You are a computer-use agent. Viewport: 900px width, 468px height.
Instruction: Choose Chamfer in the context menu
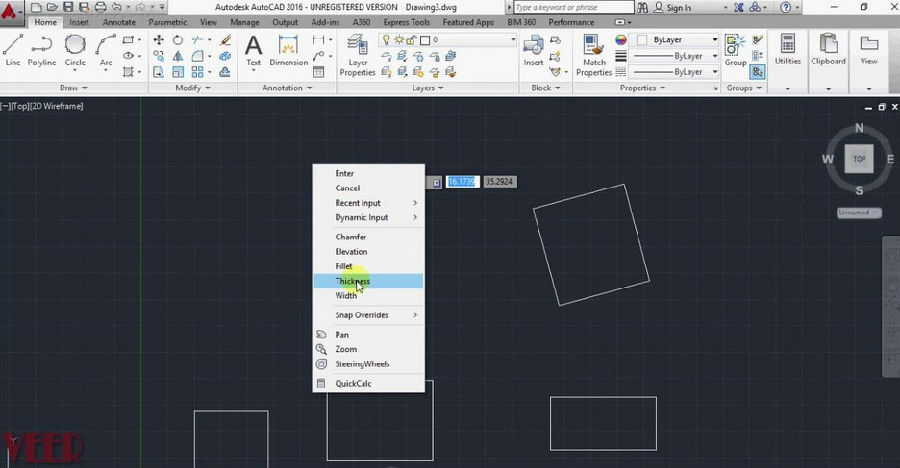(368, 237)
